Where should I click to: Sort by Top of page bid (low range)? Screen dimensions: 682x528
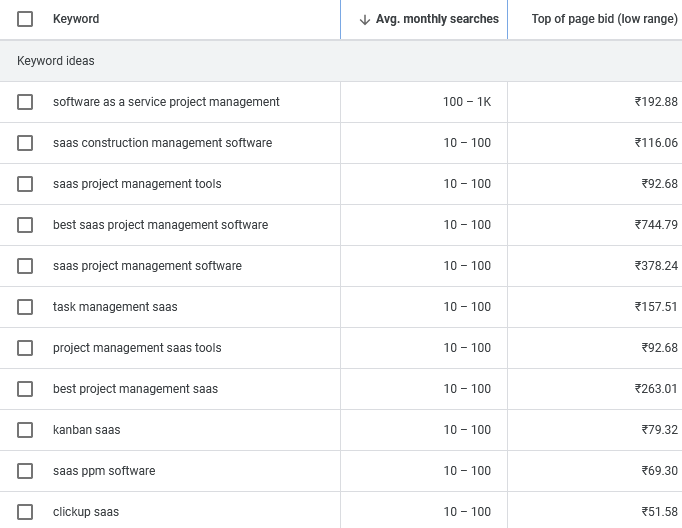604,19
